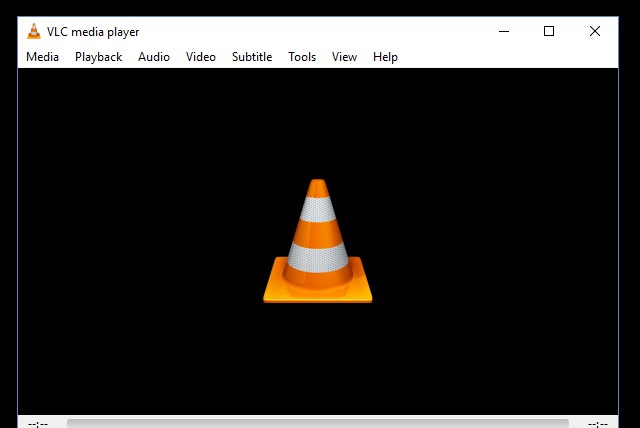Click the large VLC cone in video area
The width and height of the screenshot is (640, 428).
tap(318, 241)
